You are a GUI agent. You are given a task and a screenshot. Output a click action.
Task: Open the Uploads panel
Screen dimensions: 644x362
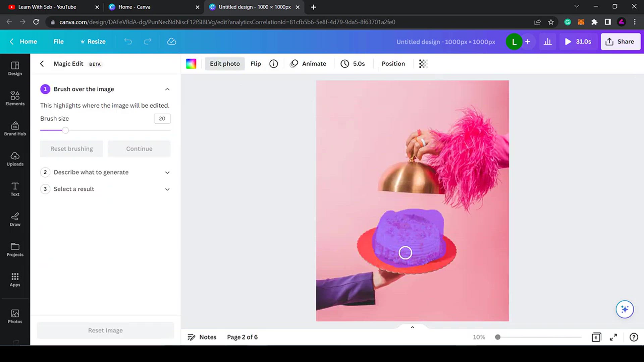15,159
